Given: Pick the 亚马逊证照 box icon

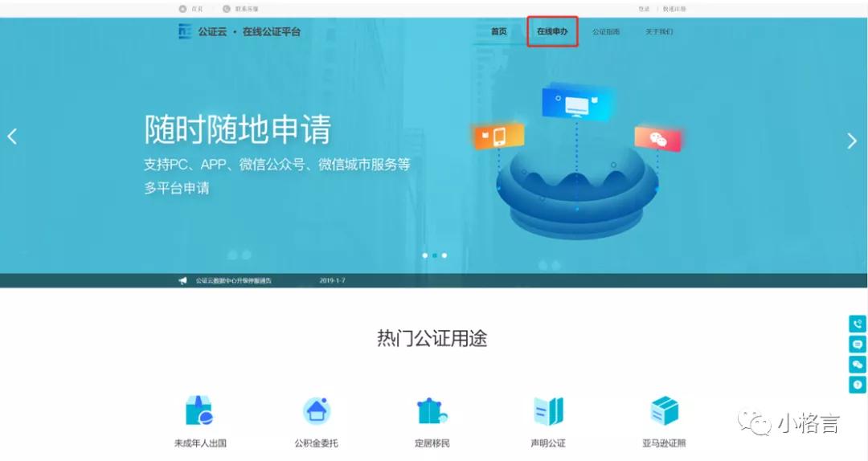Looking at the screenshot, I should (x=664, y=411).
